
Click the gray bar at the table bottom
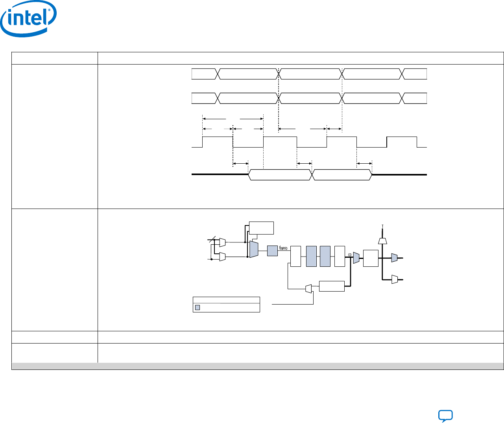pyautogui.click(x=258, y=366)
